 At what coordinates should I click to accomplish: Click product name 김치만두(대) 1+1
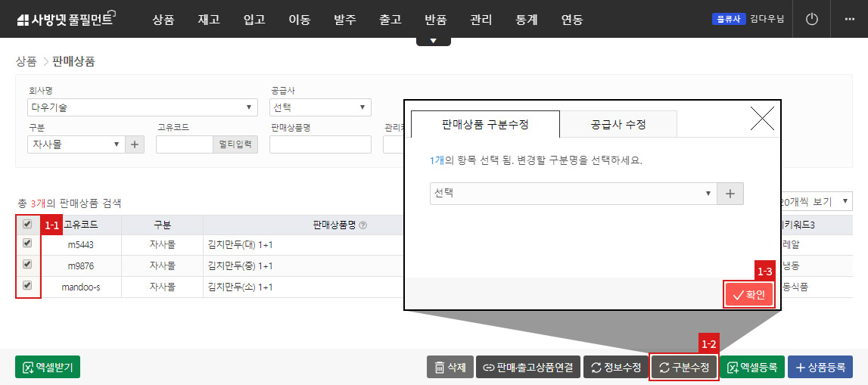tap(240, 244)
